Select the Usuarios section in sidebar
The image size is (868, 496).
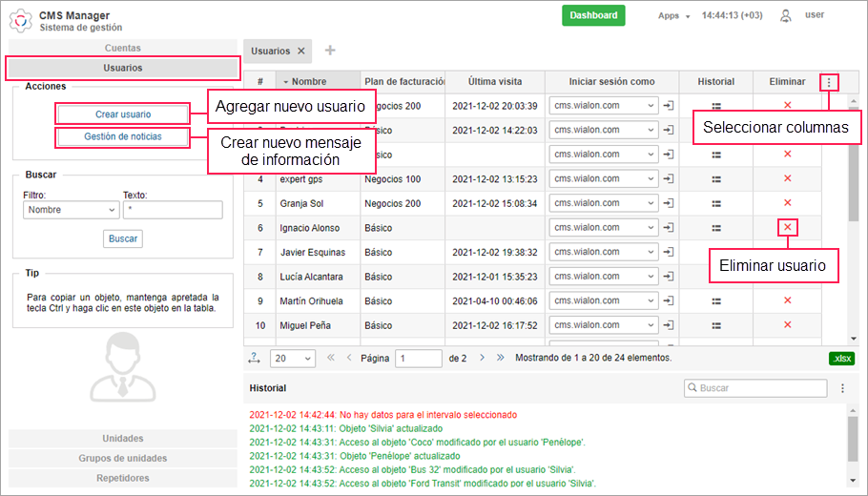(123, 68)
